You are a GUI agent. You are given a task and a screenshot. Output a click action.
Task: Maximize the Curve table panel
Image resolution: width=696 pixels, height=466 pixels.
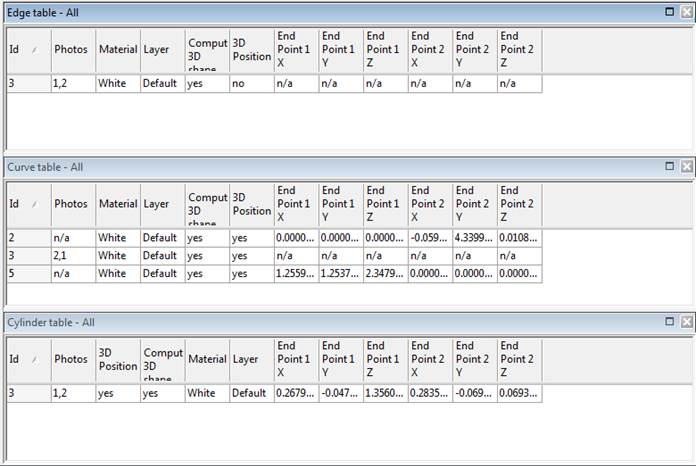point(670,167)
